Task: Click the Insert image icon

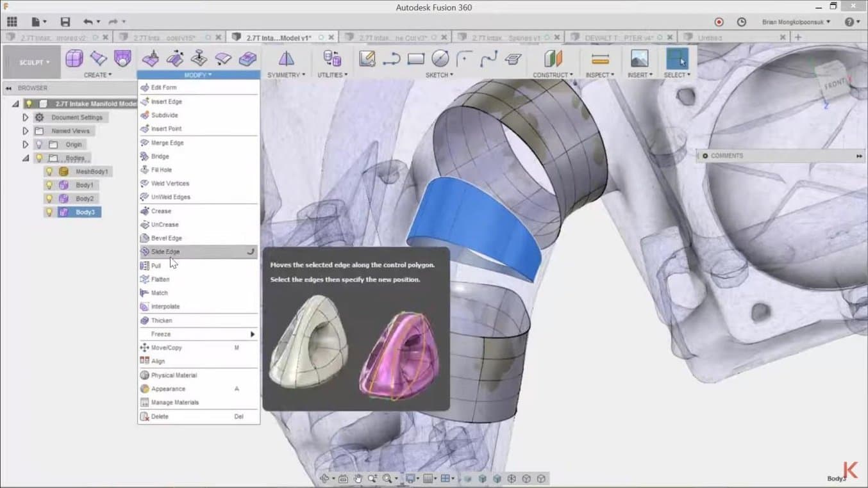Action: click(x=639, y=59)
